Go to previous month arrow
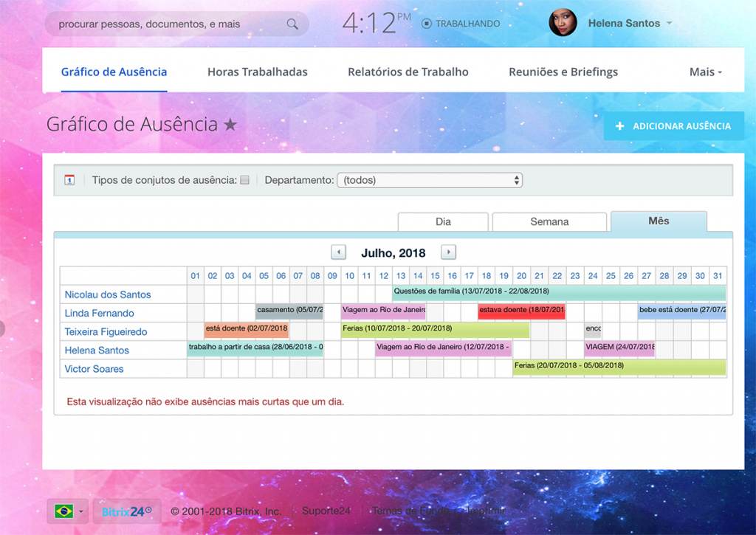 click(x=338, y=252)
